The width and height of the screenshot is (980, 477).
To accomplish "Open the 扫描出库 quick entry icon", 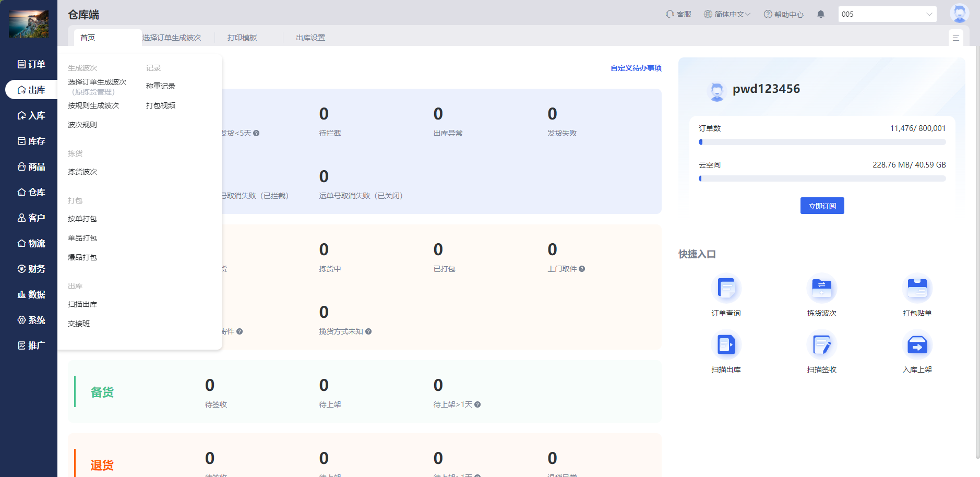I will (726, 345).
